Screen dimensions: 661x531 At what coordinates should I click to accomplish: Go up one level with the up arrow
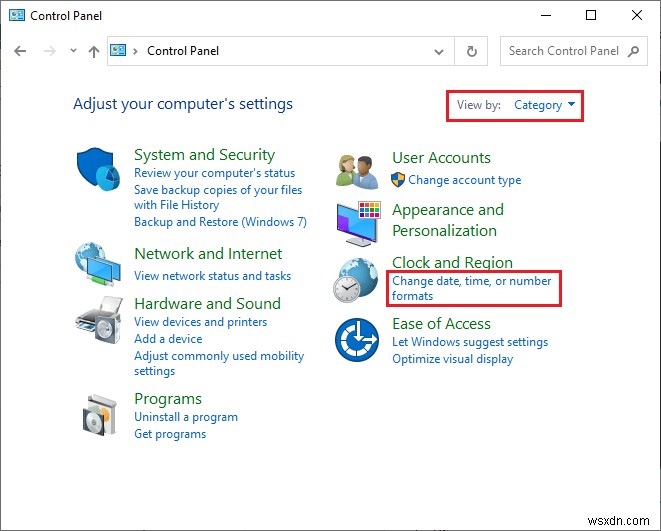click(93, 51)
